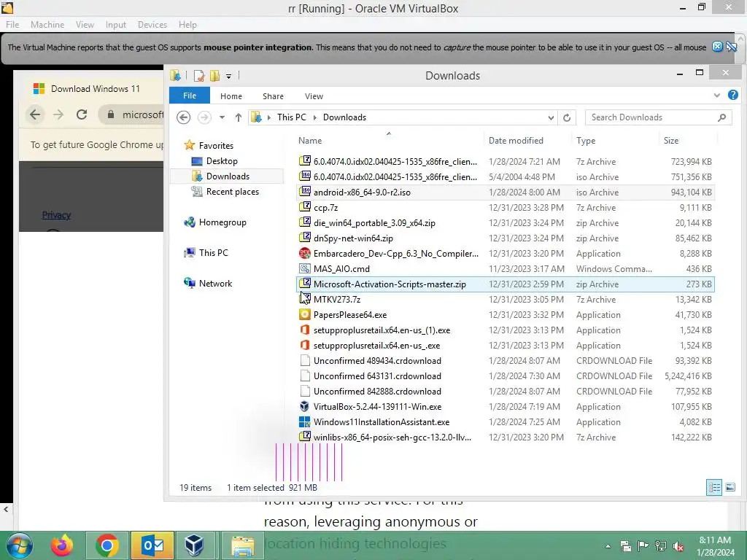This screenshot has height=560, width=747.
Task: Expand Downloads breadcrumb separator arrow
Action: pos(315,117)
